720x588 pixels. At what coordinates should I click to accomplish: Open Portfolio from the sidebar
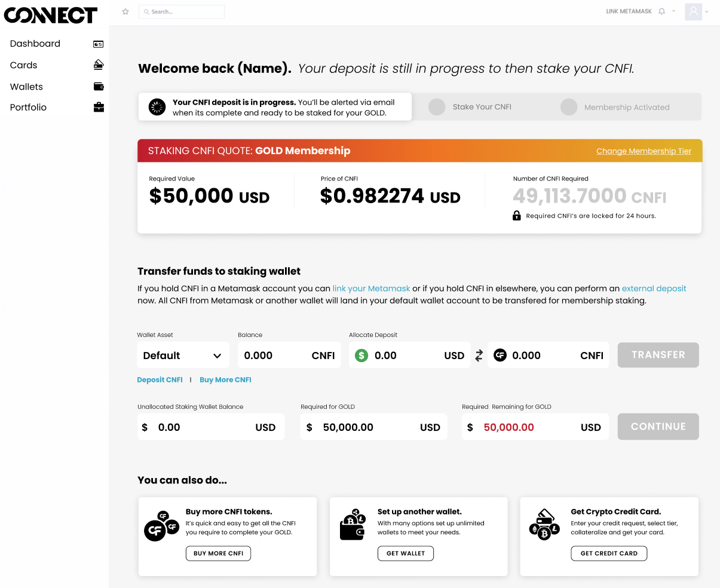pos(28,108)
